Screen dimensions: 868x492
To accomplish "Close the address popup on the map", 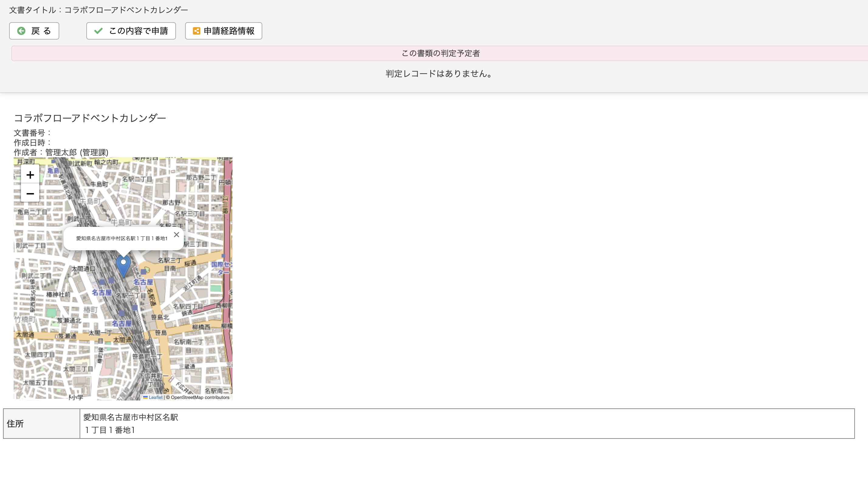I will (176, 234).
